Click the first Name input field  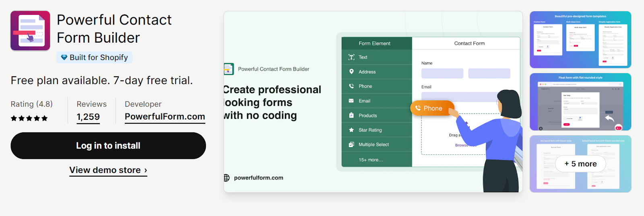(x=442, y=73)
